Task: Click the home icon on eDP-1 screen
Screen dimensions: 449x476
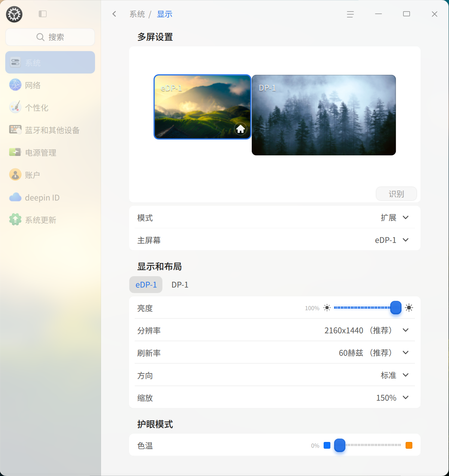Action: [x=241, y=129]
